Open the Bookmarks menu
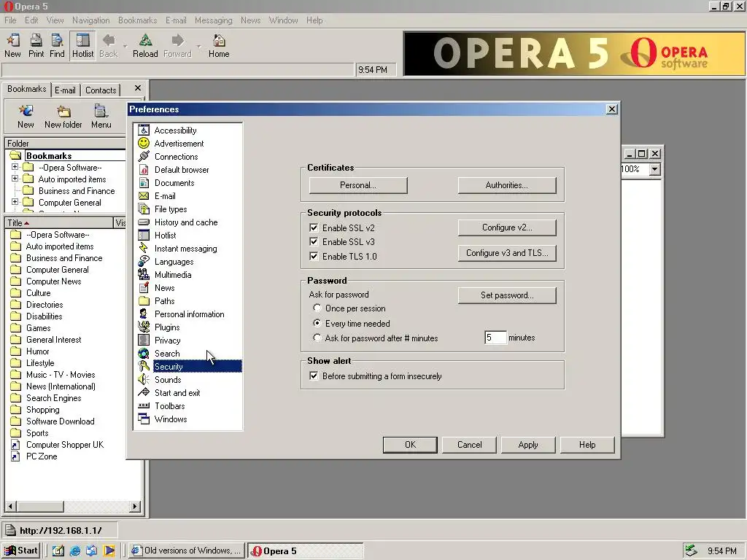 (x=138, y=20)
